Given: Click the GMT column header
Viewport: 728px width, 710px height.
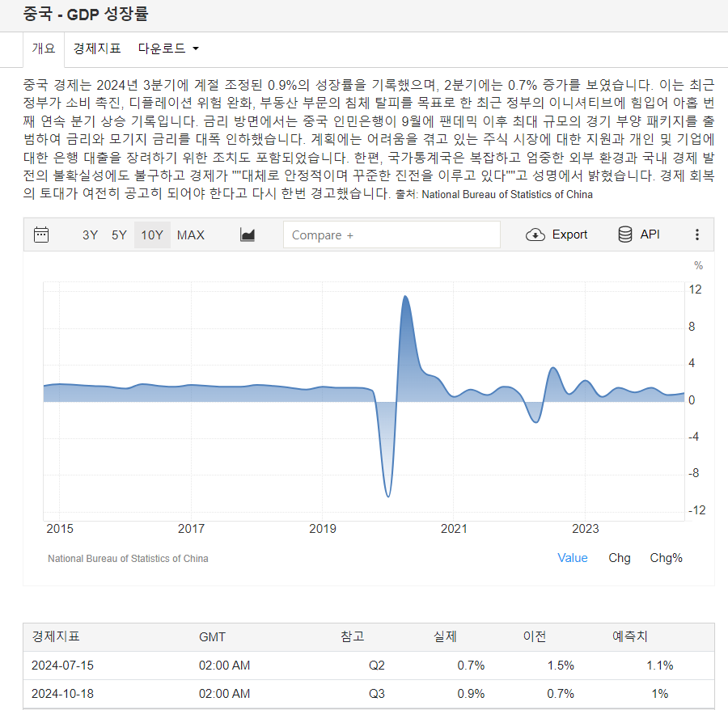Looking at the screenshot, I should tap(212, 636).
